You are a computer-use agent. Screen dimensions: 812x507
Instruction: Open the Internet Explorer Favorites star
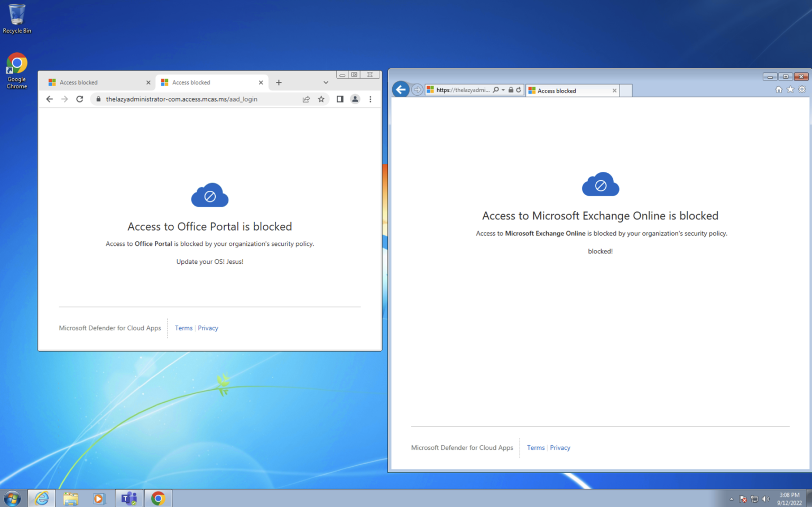click(790, 89)
